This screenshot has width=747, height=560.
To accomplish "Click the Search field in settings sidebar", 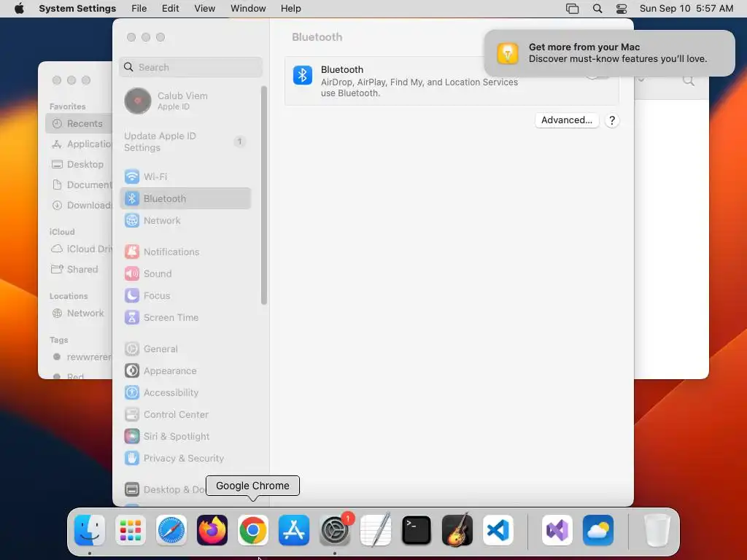I will [x=190, y=67].
